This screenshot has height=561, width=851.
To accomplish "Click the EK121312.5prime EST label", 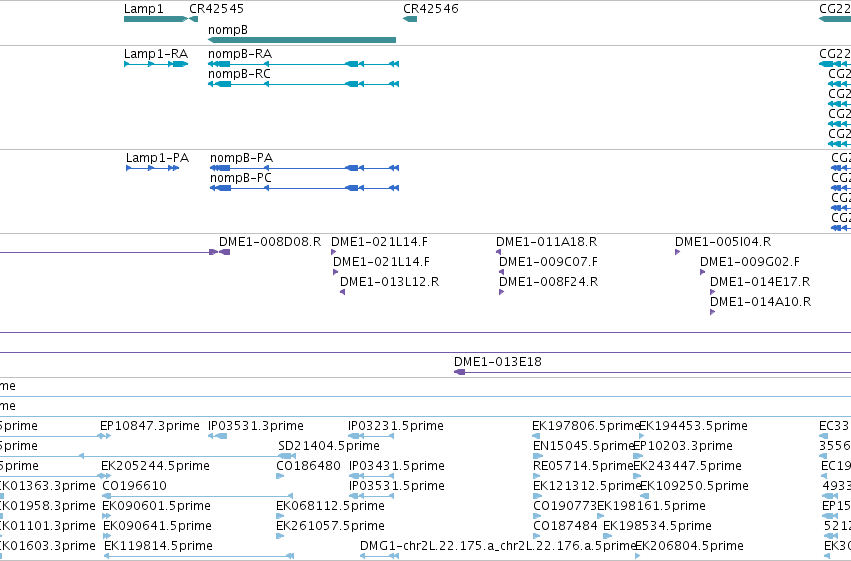I will point(587,486).
